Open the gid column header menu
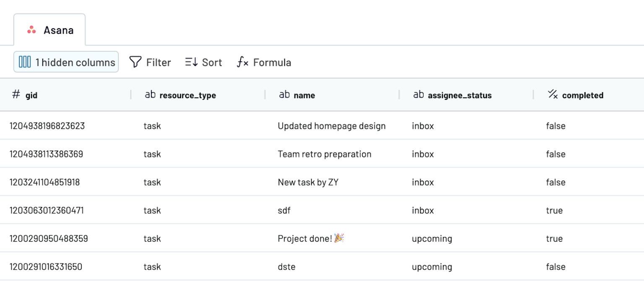644x281 pixels. tap(31, 95)
